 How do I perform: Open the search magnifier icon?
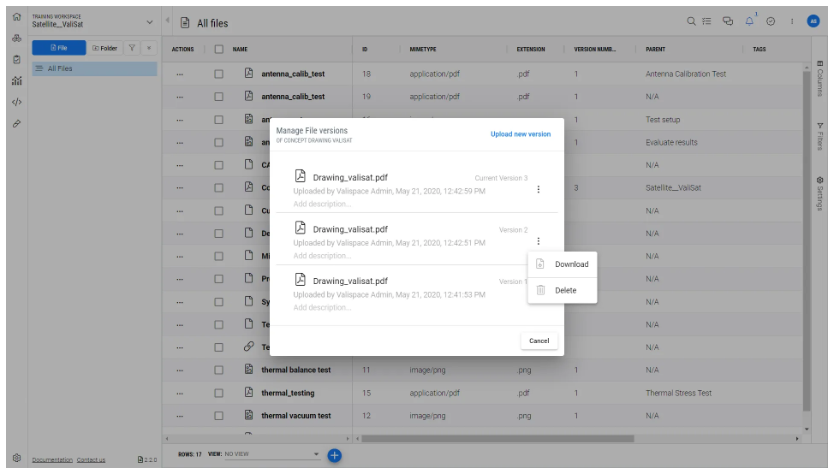[x=692, y=22]
